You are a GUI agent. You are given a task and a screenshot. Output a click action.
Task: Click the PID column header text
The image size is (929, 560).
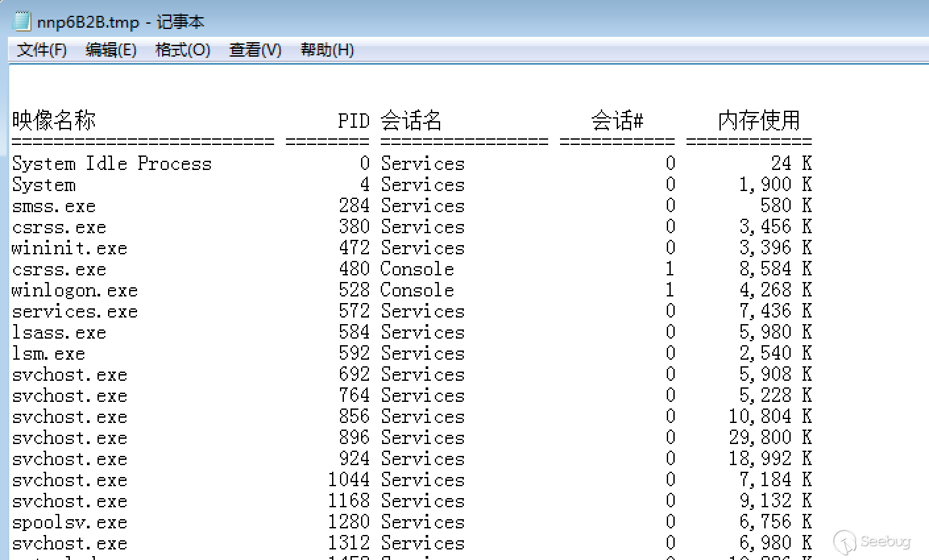pos(354,121)
